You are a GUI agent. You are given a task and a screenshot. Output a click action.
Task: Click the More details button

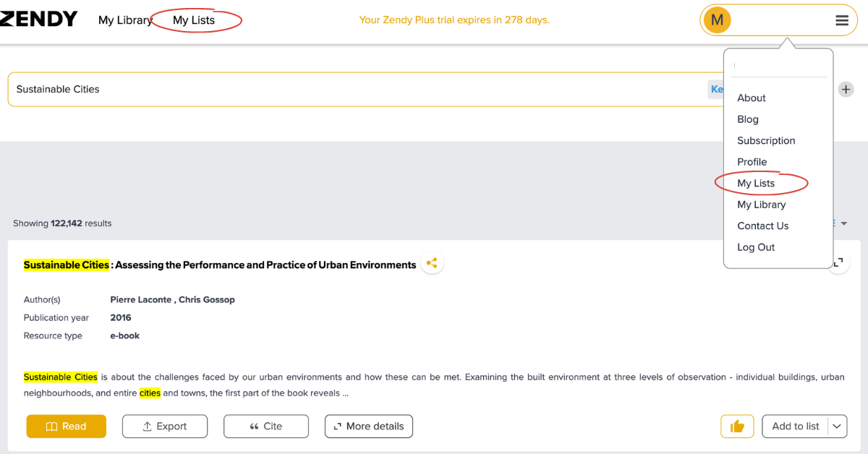pyautogui.click(x=369, y=427)
